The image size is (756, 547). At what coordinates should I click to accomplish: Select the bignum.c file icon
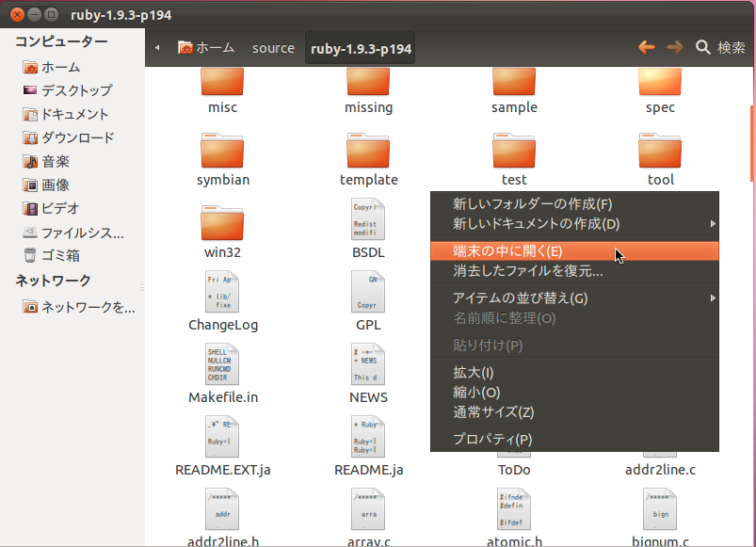point(660,509)
